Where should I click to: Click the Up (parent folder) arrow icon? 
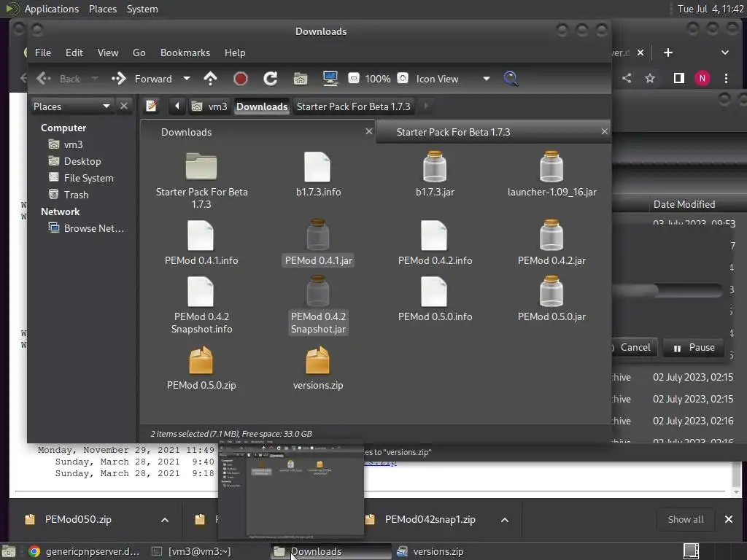pyautogui.click(x=211, y=79)
